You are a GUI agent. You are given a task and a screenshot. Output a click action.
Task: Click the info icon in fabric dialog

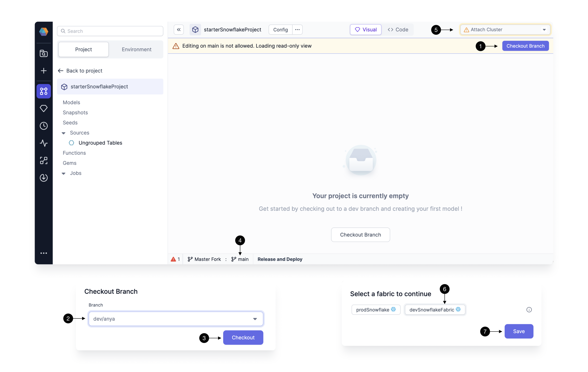(x=529, y=310)
